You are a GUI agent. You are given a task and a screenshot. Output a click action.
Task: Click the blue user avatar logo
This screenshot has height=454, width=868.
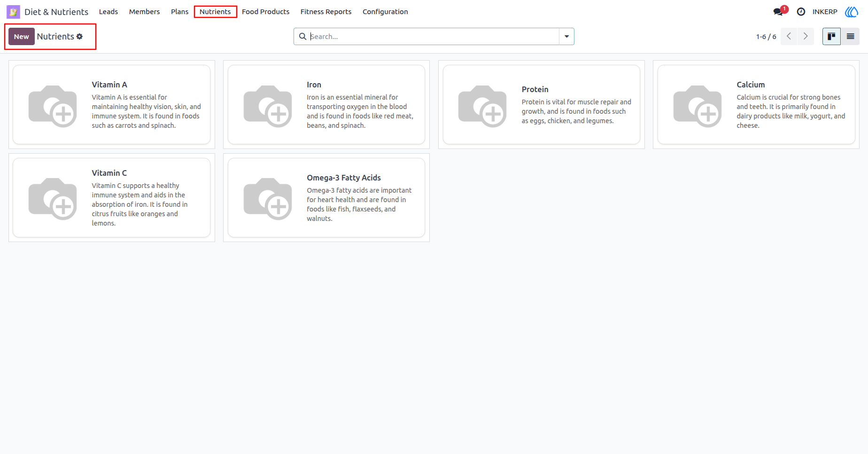tap(852, 12)
